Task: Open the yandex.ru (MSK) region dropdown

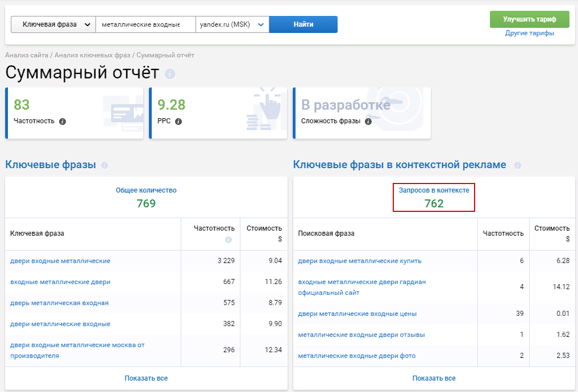Action: pos(232,24)
